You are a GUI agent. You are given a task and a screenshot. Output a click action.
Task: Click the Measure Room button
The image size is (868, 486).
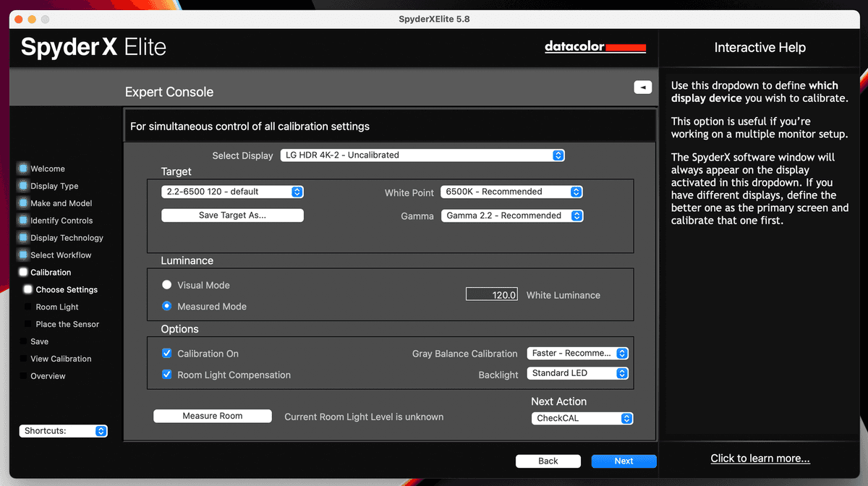coord(213,416)
